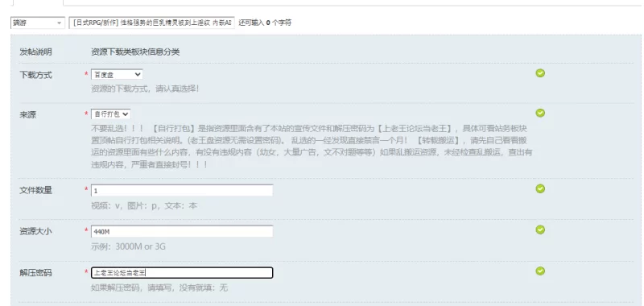Click green check icon for 文件数量

tap(540, 188)
